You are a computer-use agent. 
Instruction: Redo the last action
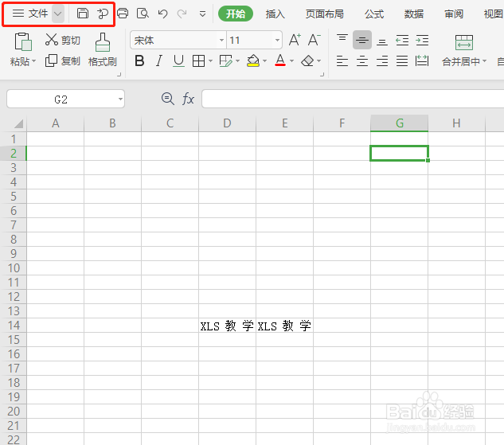[x=182, y=14]
